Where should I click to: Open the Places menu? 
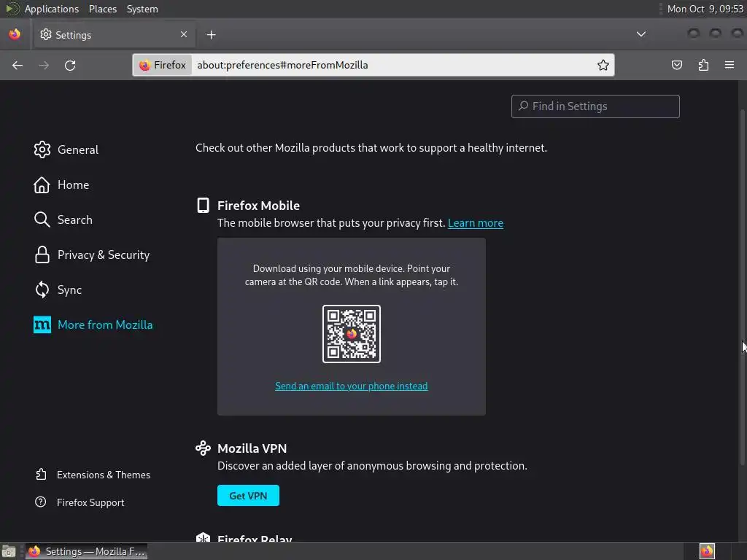[103, 9]
